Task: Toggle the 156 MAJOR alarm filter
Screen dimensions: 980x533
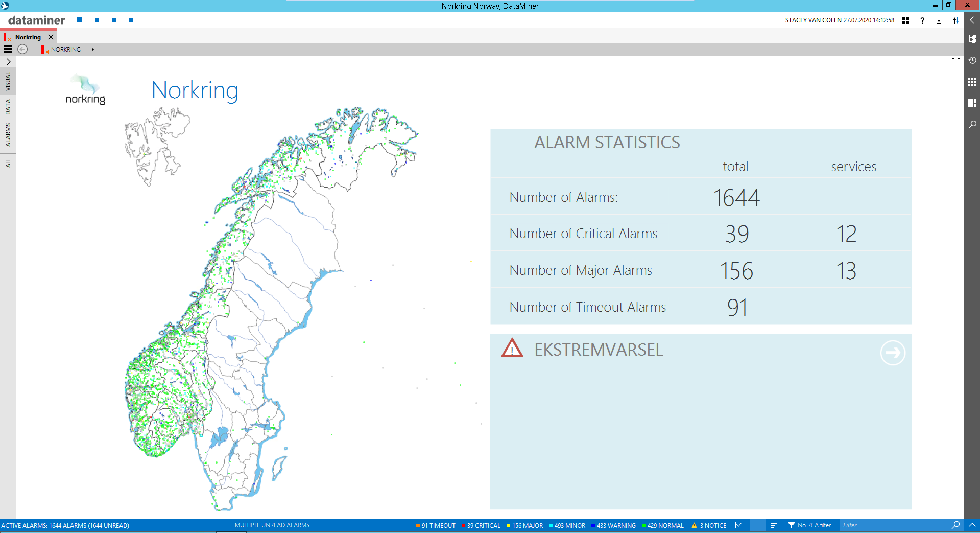Action: tap(524, 525)
